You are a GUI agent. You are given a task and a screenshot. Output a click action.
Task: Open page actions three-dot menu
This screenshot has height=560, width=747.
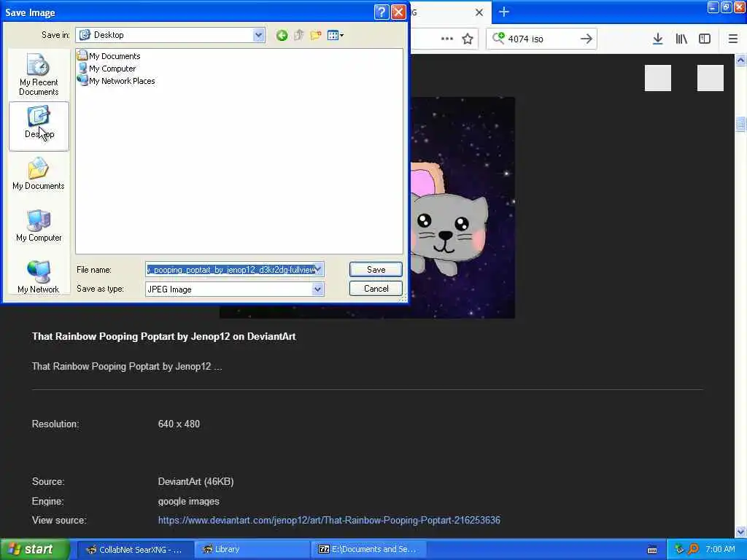tap(447, 39)
